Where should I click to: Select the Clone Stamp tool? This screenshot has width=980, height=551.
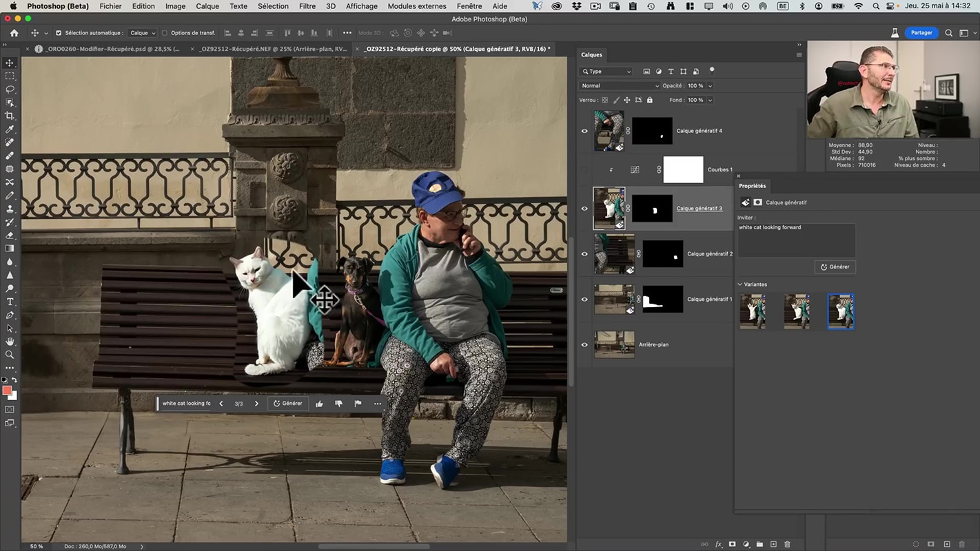pos(10,209)
